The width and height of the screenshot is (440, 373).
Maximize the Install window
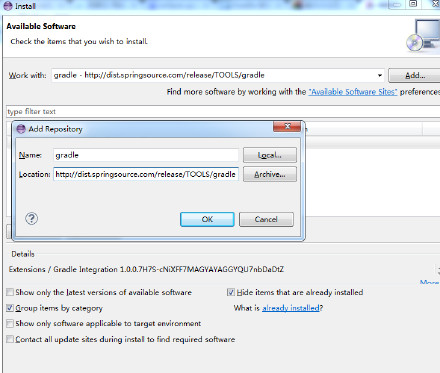click(413, 4)
